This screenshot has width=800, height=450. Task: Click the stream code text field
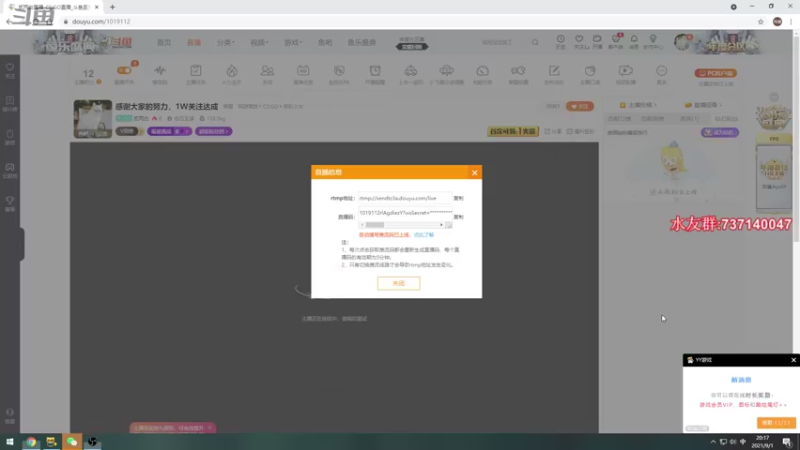[x=405, y=213]
